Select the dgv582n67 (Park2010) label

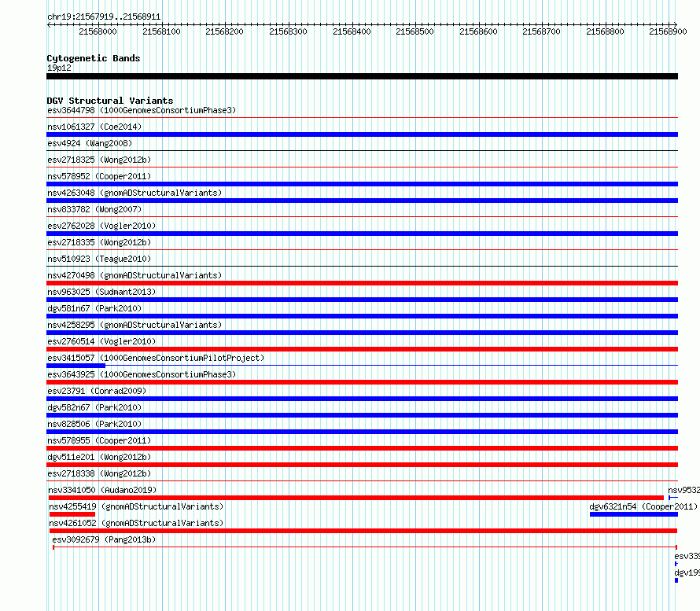tap(94, 407)
